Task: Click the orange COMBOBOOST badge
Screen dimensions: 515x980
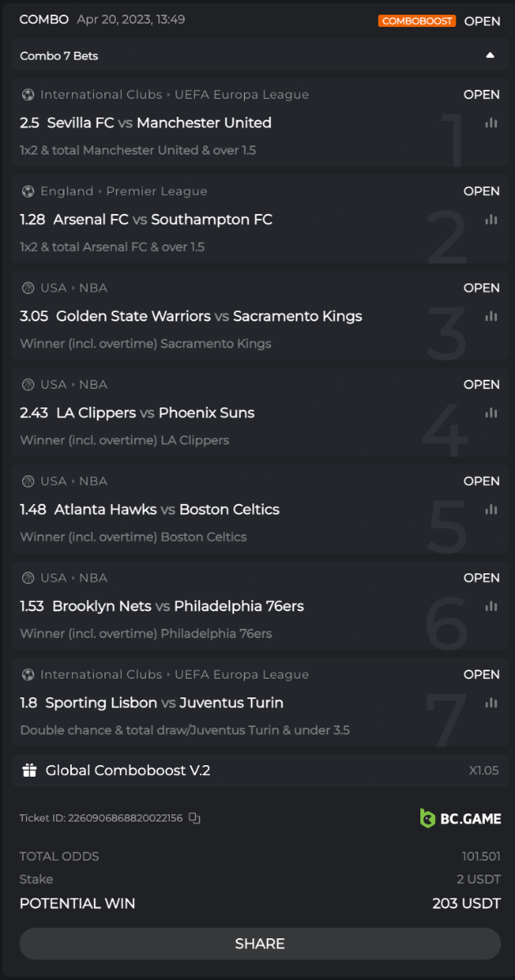Action: coord(416,21)
